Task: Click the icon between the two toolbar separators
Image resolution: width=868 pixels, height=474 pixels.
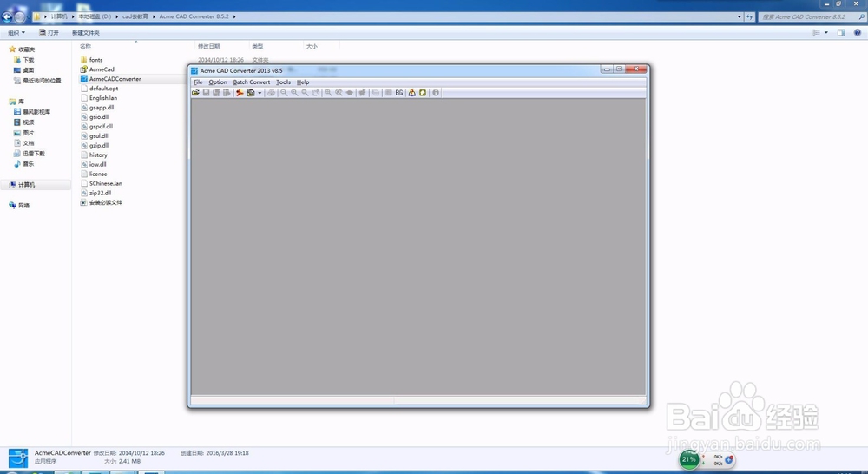Action: point(362,93)
